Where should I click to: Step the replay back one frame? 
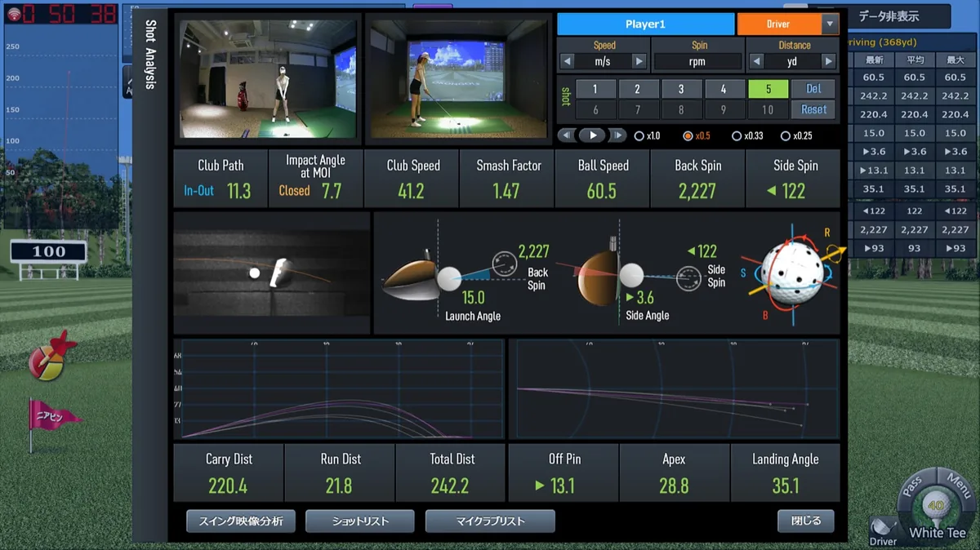[567, 135]
